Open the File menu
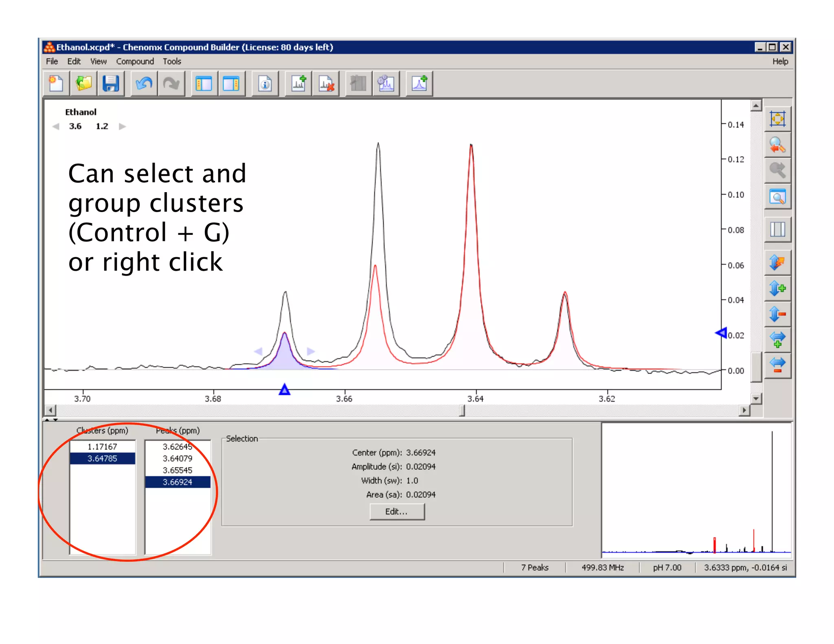The height and width of the screenshot is (644, 834). [x=52, y=61]
